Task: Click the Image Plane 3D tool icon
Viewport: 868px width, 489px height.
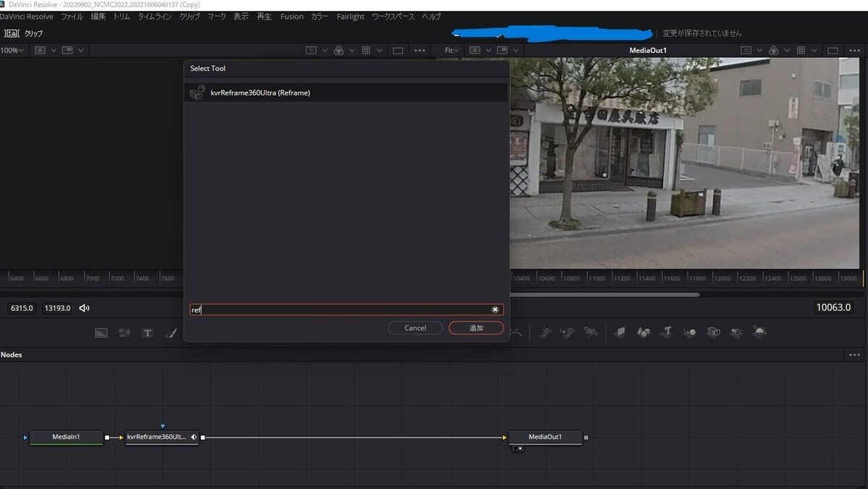Action: [620, 332]
